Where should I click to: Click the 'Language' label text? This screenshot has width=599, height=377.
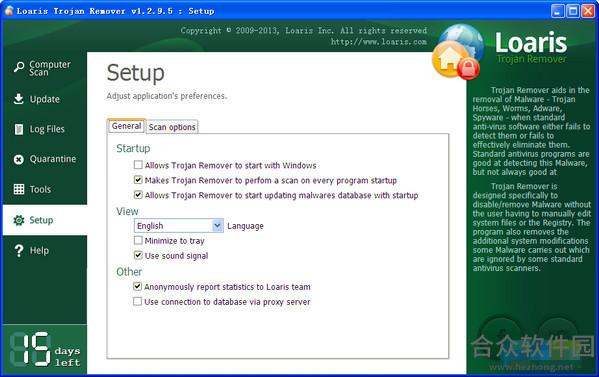pos(245,226)
